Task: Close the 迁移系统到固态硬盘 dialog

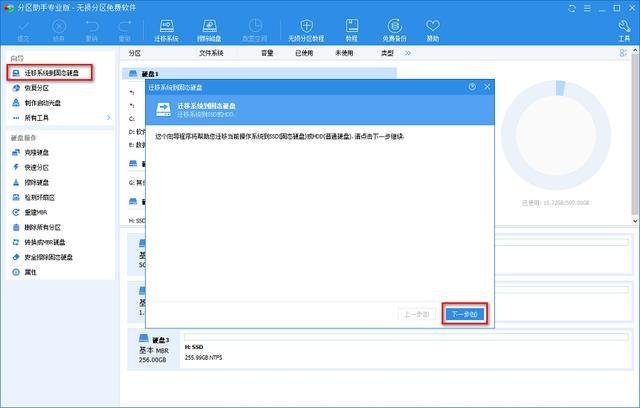Action: [x=487, y=87]
